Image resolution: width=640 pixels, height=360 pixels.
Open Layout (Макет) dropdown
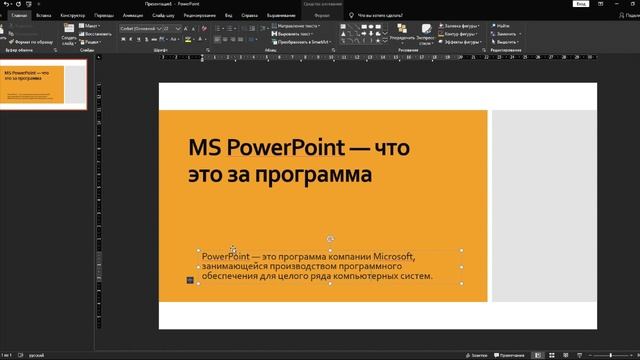89,26
